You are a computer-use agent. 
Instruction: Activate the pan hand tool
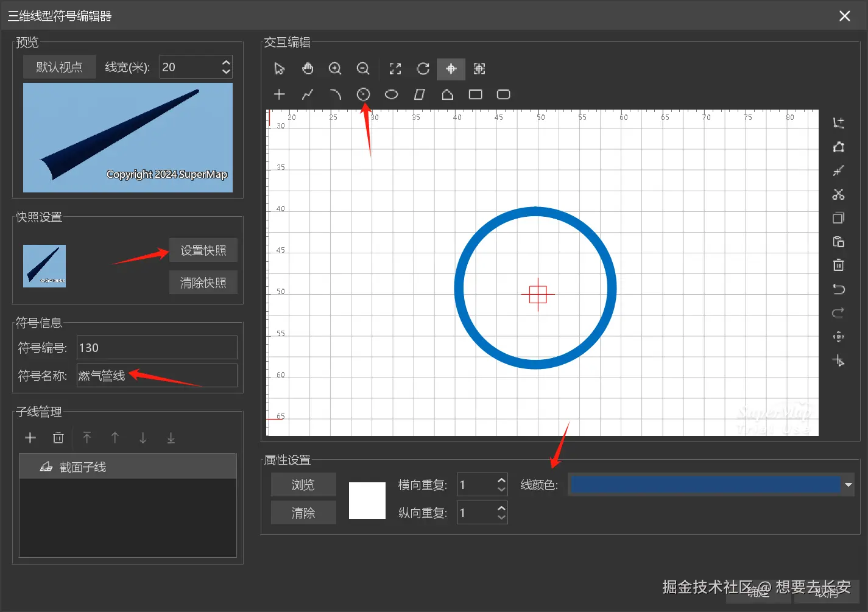point(308,69)
